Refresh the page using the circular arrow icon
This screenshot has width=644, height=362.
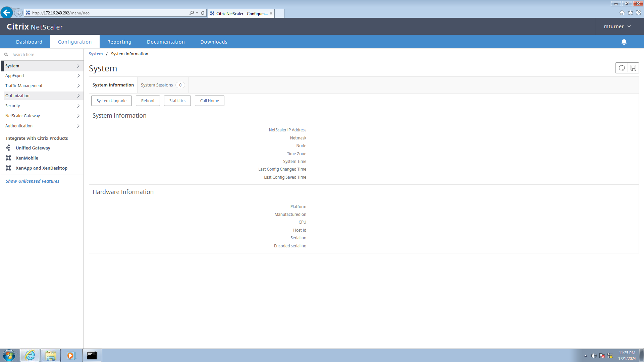click(x=622, y=68)
